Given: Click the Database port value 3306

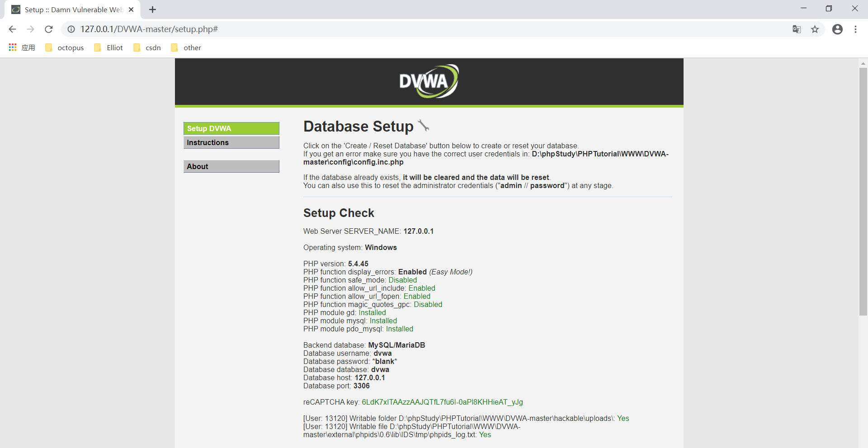Looking at the screenshot, I should (x=361, y=386).
